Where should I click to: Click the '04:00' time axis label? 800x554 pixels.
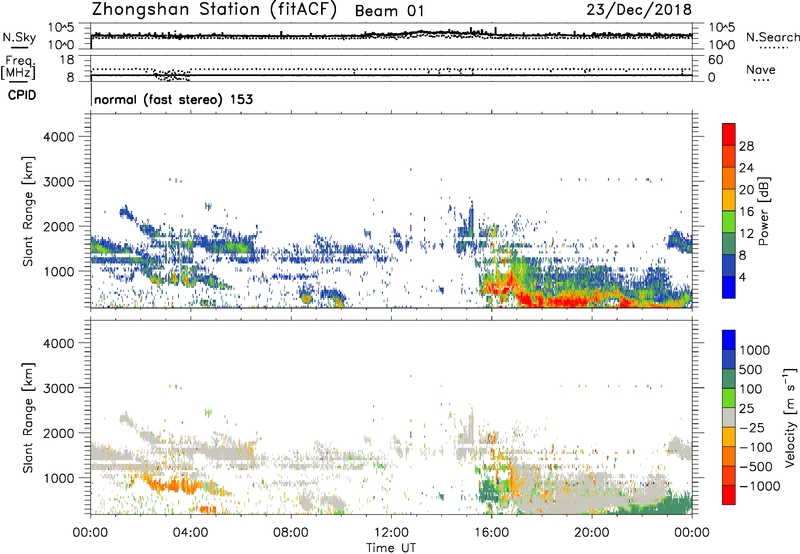coord(190,533)
